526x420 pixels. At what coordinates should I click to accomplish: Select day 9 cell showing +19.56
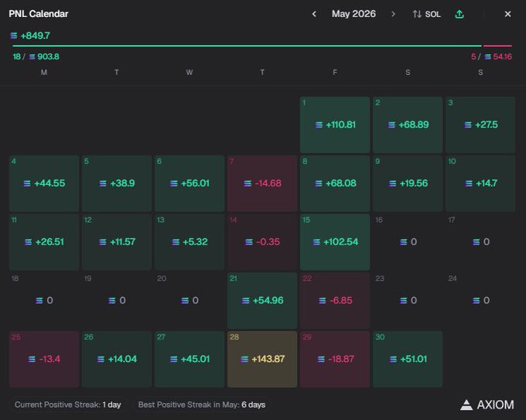(408, 183)
